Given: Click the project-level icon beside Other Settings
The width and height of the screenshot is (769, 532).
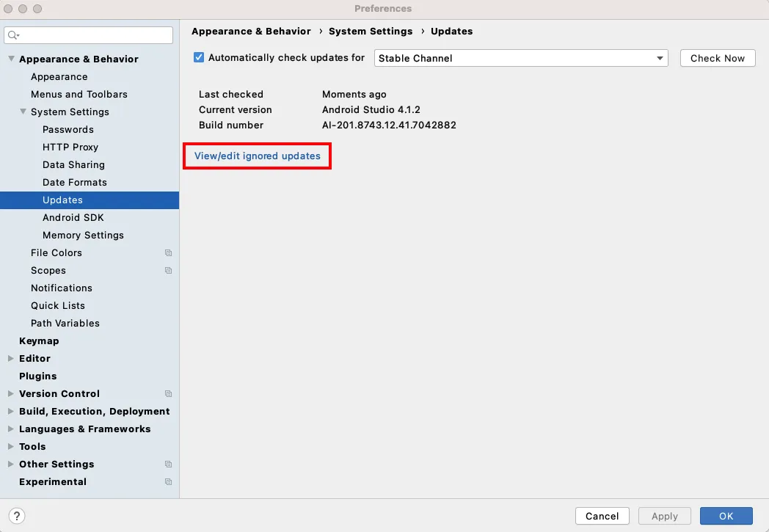Looking at the screenshot, I should (168, 464).
